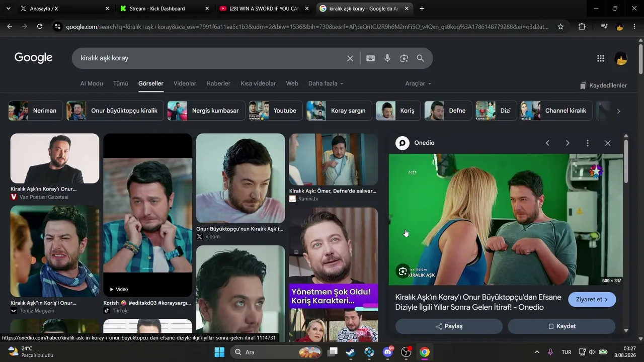Select the Nergis kumbasar chip

[x=206, y=111]
